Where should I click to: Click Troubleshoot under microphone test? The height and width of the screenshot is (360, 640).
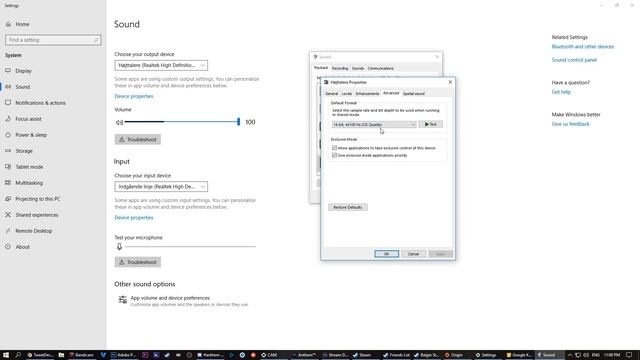coord(138,262)
